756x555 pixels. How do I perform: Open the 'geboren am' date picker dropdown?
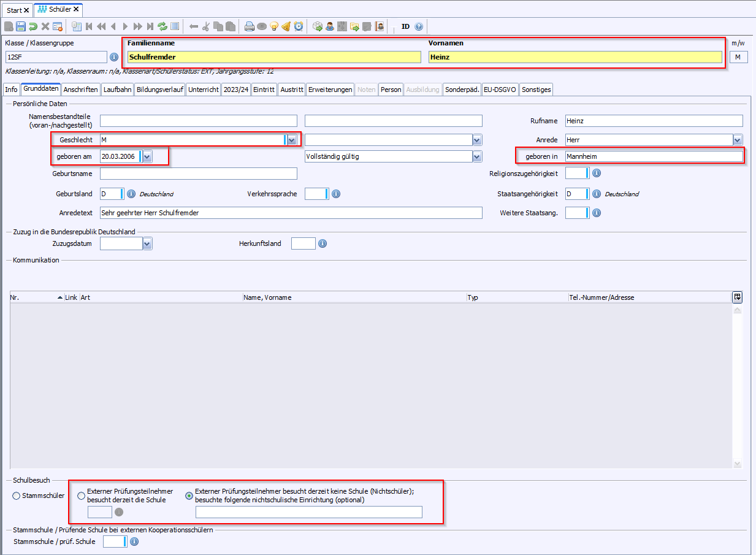[x=147, y=156]
